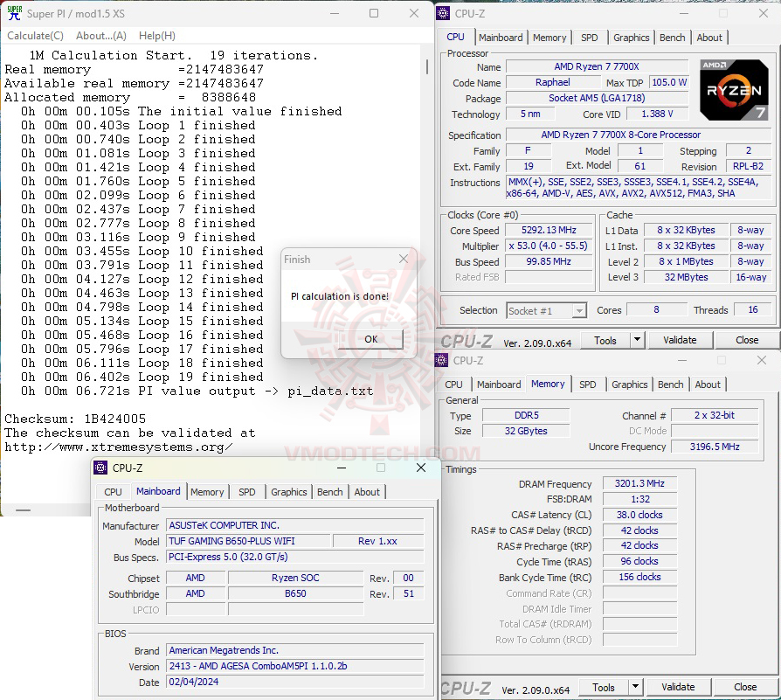Click the Multiplier x 53.0 value
The height and width of the screenshot is (700, 781).
pyautogui.click(x=549, y=246)
